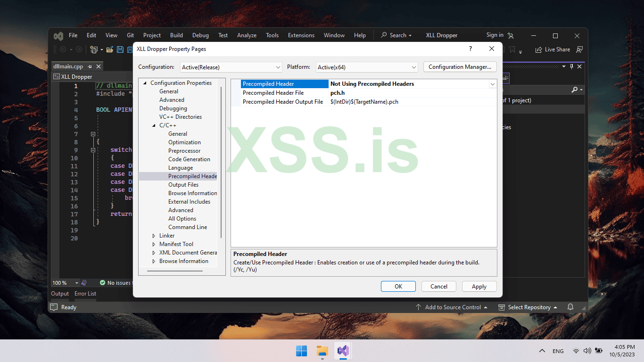Click the code cleanup broom icon
The height and width of the screenshot is (362, 644).
(x=84, y=283)
